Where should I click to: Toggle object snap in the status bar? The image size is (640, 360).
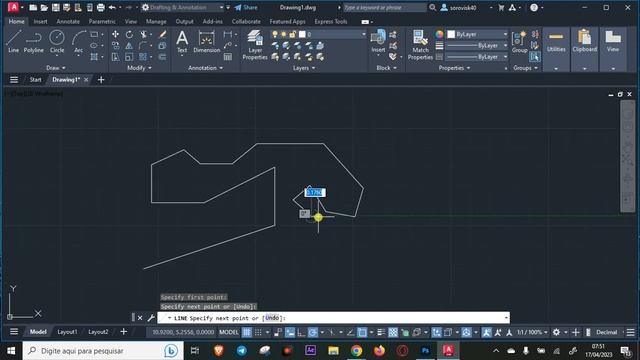pos(362,332)
